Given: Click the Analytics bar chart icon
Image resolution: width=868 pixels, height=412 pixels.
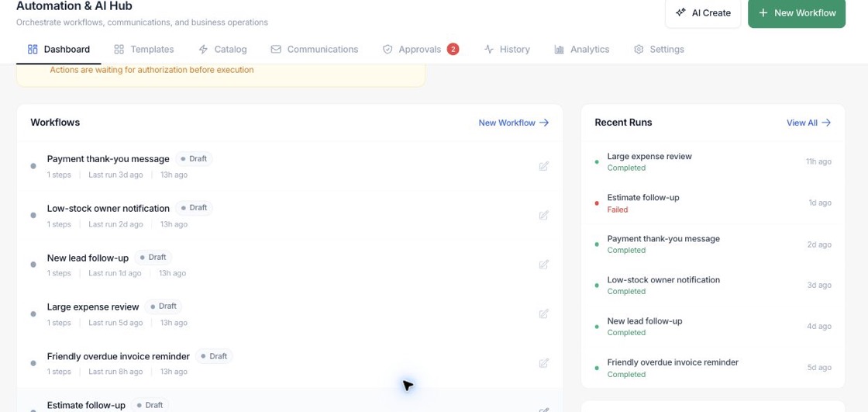Looking at the screenshot, I should point(559,50).
